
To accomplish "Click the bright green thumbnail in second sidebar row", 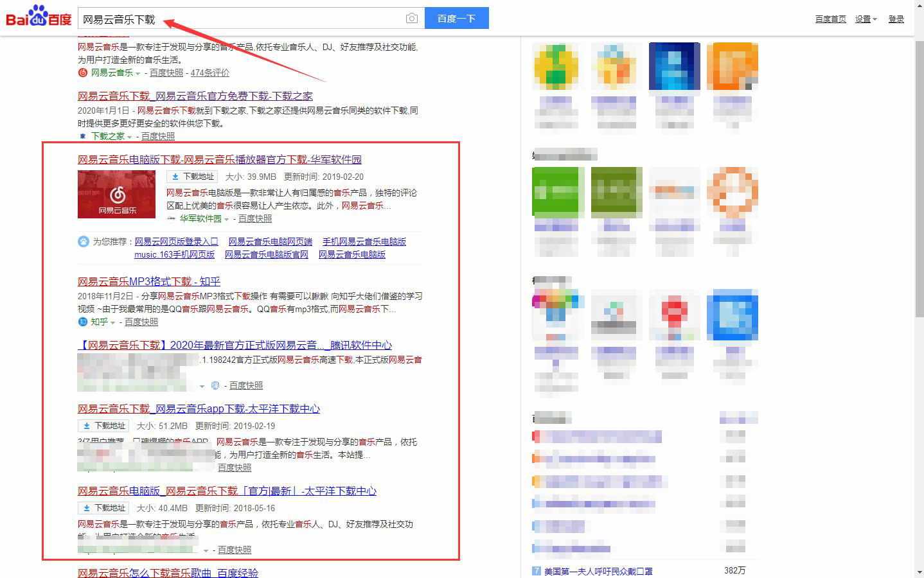I will coord(558,191).
